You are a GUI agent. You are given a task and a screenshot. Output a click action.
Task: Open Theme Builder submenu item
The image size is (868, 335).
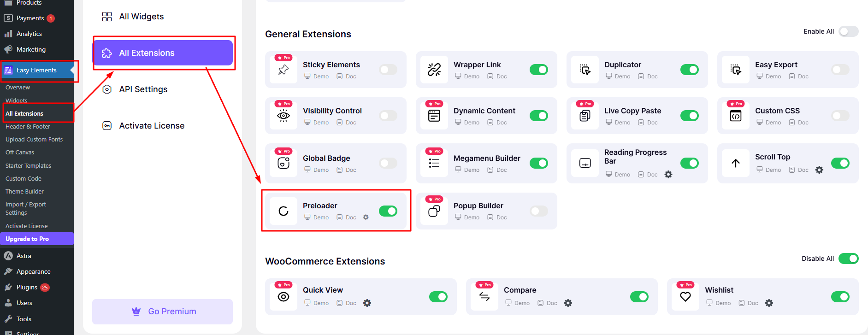[24, 191]
